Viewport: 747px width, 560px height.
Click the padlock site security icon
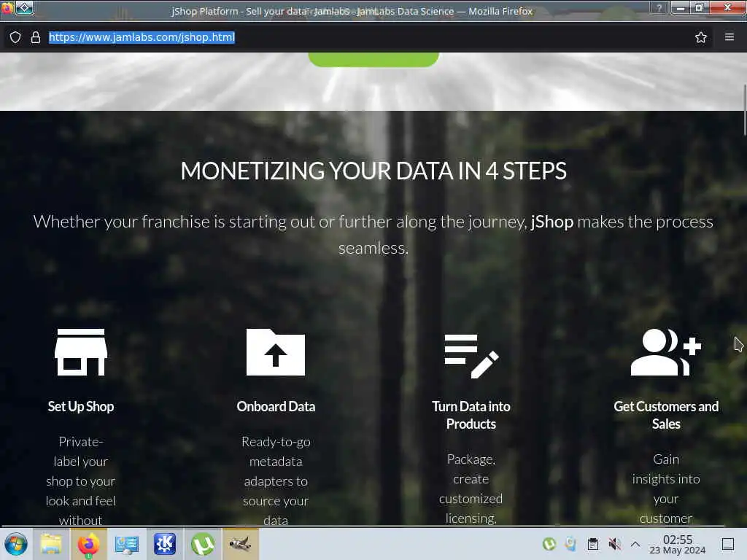36,37
